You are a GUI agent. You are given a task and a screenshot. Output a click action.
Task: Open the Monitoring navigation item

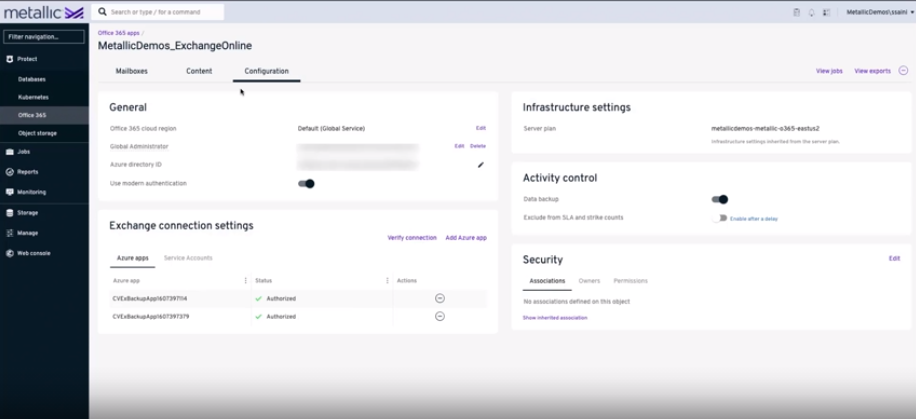click(32, 192)
